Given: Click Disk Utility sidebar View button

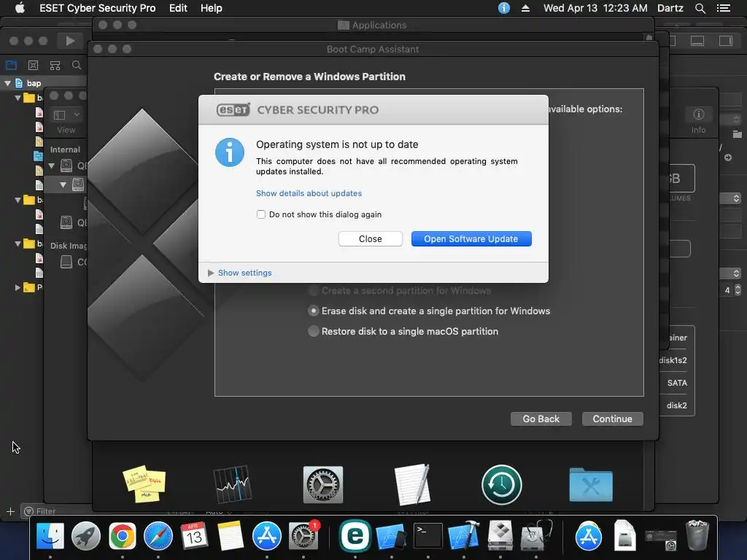Looking at the screenshot, I should (x=60, y=114).
